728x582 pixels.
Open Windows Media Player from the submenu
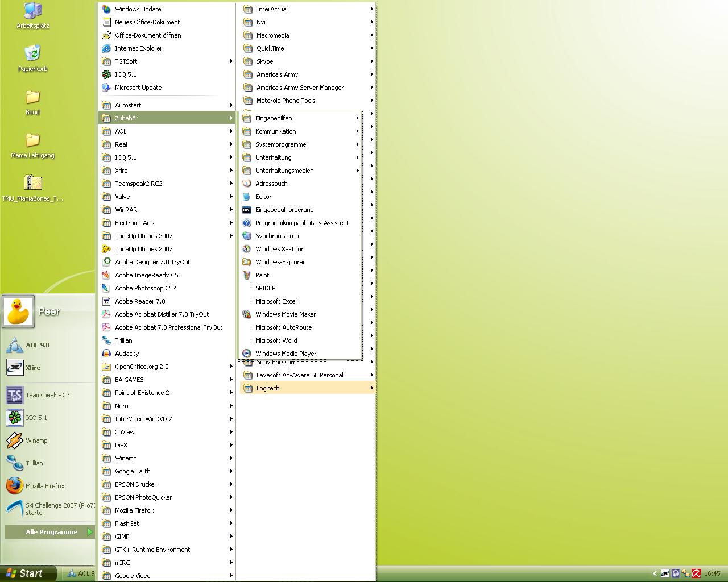point(285,354)
